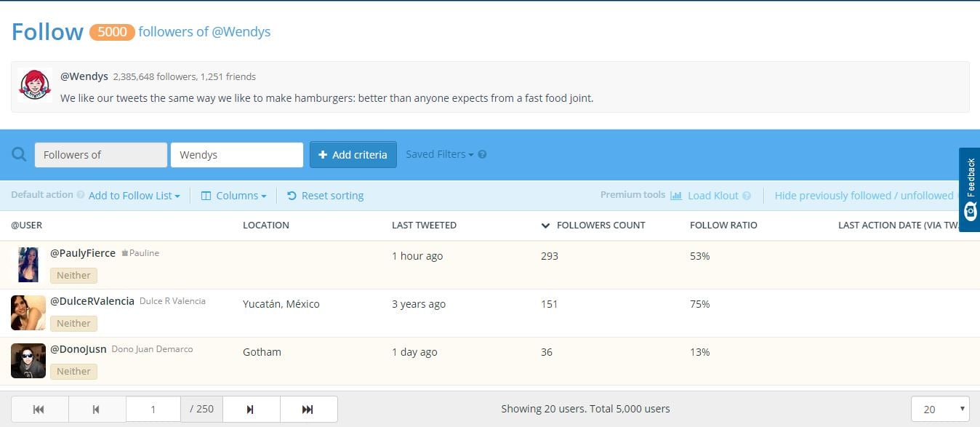Click the follow ratio '53%'
The width and height of the screenshot is (980, 427).
click(x=700, y=256)
